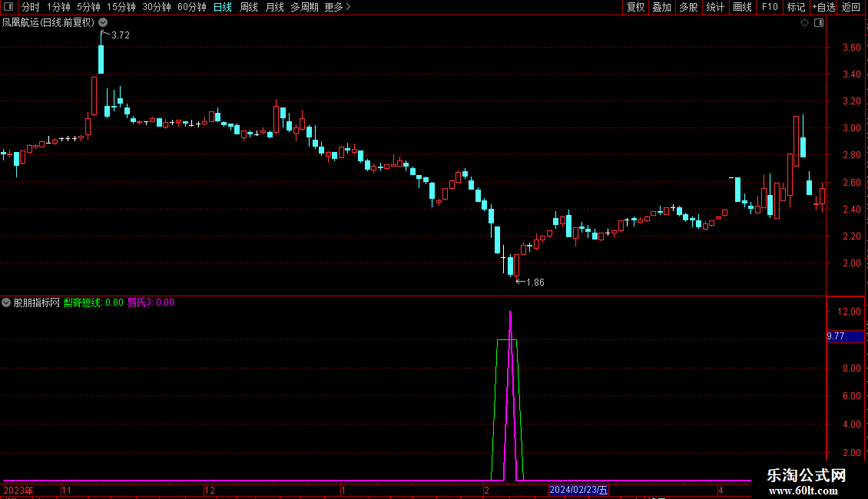This screenshot has width=868, height=499.
Task: Click the 2.00 price axis label
Action: (851, 263)
